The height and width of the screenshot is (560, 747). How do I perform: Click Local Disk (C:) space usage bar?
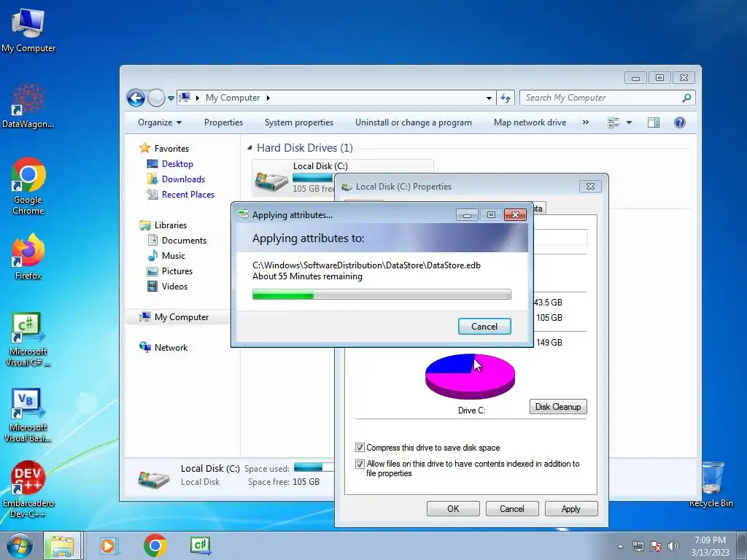point(312,178)
